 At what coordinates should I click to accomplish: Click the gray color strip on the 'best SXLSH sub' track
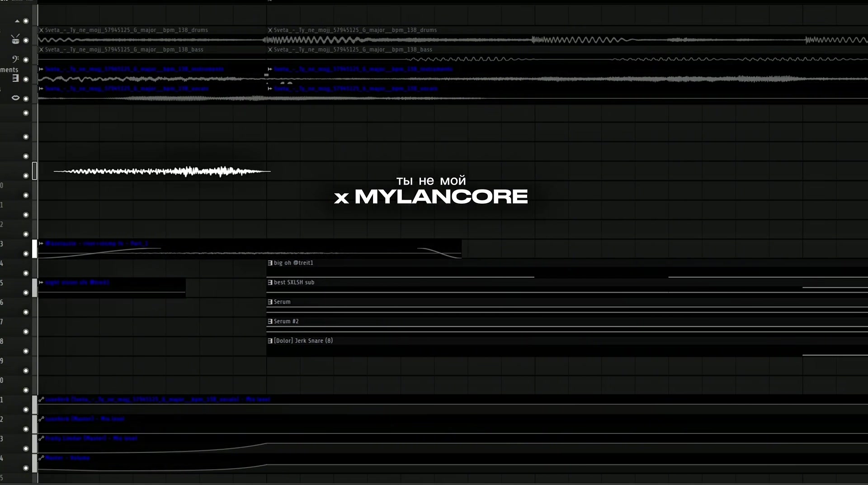(x=34, y=288)
